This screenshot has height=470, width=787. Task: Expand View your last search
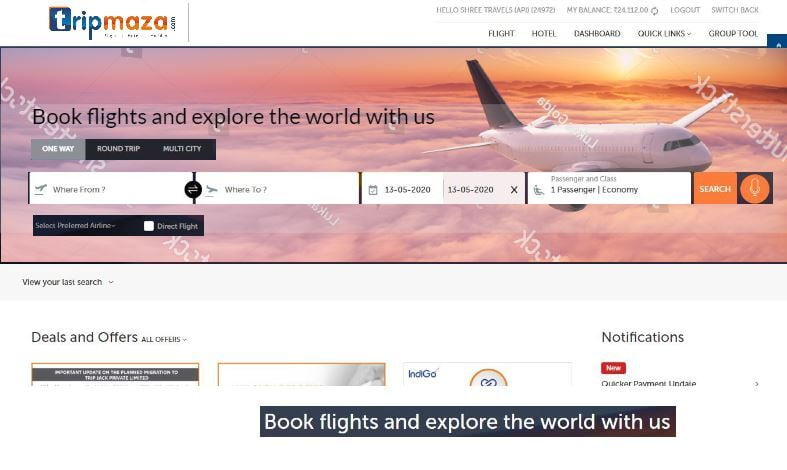click(x=68, y=282)
